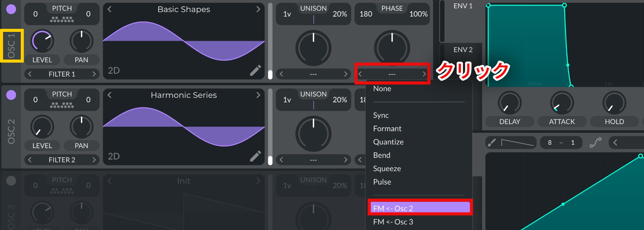The height and width of the screenshot is (230, 644).
Task: Click the OSC 1 LEVEL knob
Action: 42,41
